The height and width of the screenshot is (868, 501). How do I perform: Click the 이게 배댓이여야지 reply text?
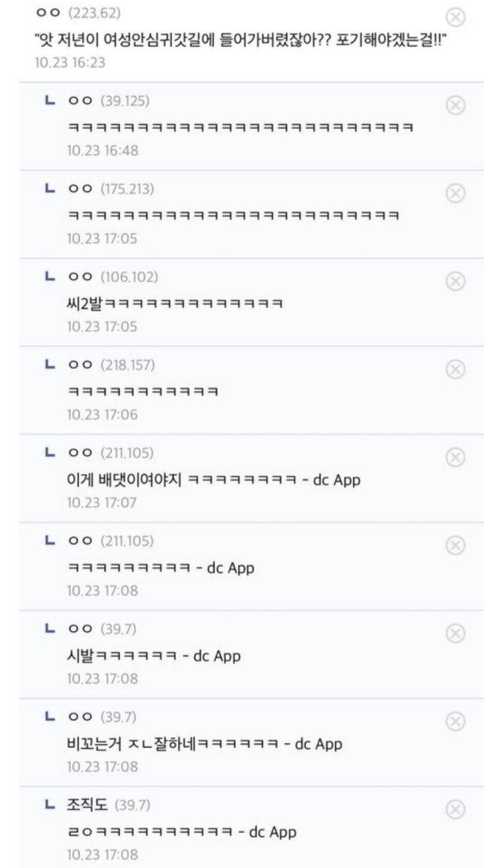(x=213, y=480)
